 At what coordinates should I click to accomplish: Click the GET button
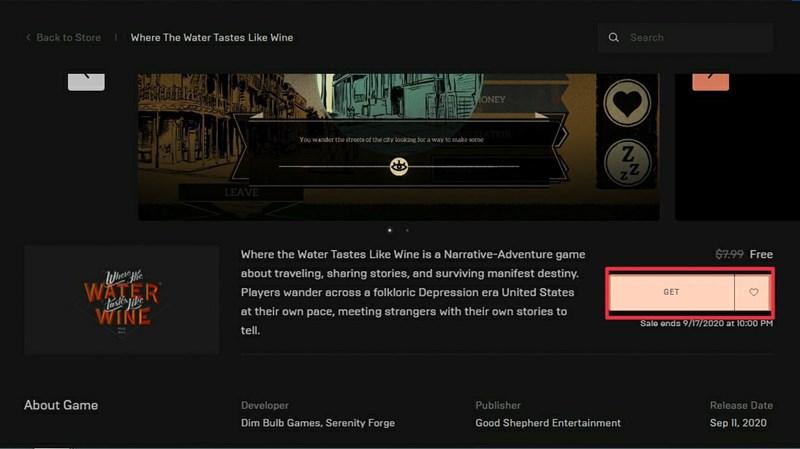tap(671, 292)
